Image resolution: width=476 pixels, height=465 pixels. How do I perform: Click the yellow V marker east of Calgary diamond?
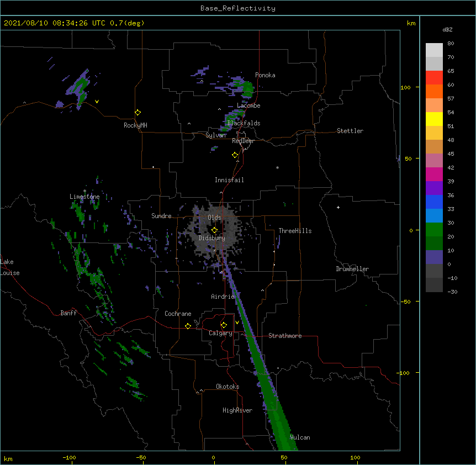237,323
